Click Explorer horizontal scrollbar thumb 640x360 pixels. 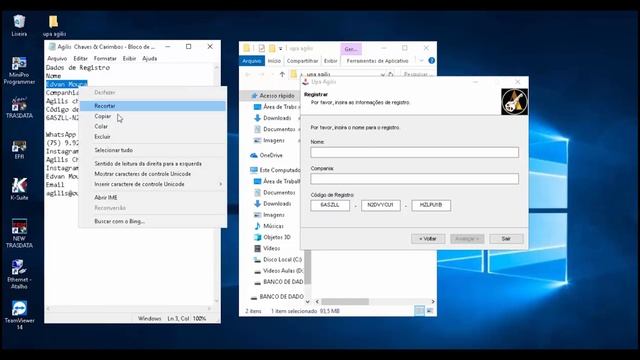coord(345,302)
